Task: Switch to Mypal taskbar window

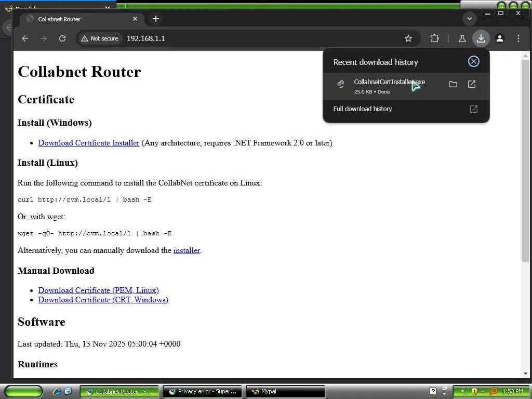Action: click(x=285, y=392)
